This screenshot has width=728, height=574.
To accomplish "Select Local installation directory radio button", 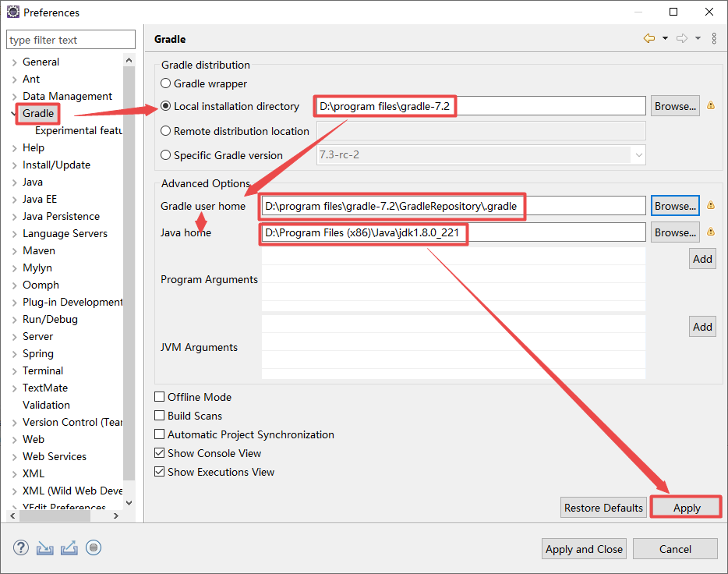I will tap(165, 106).
